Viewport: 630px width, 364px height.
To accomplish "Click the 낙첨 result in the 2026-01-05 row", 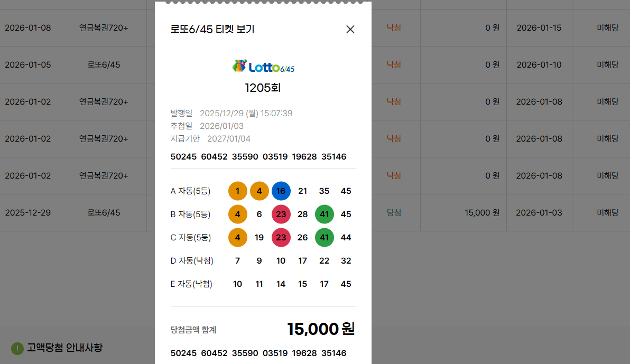I will [394, 64].
